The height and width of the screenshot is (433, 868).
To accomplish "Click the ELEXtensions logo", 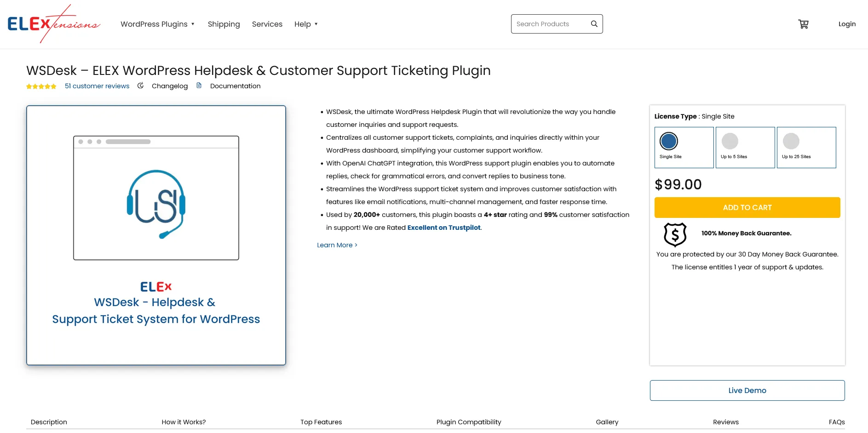I will (x=54, y=24).
